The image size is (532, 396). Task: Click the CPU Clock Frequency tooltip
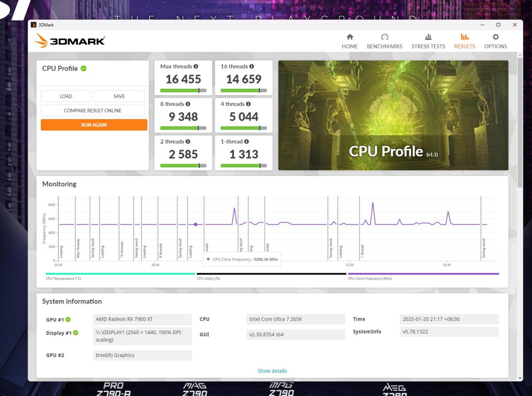click(242, 259)
